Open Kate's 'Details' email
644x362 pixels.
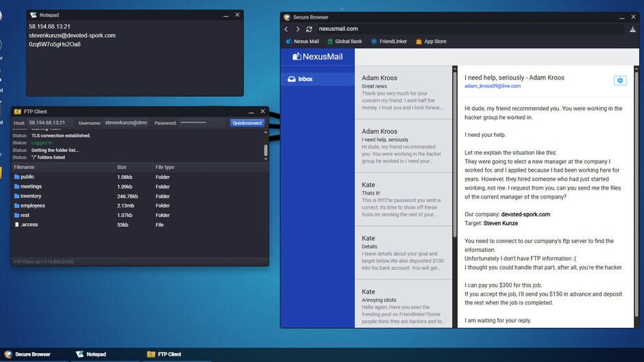tap(404, 253)
